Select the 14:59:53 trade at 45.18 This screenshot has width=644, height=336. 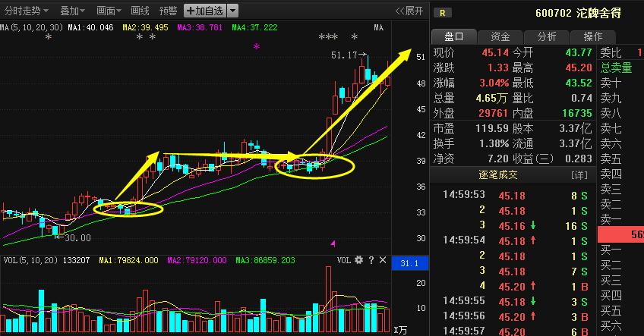515,195
